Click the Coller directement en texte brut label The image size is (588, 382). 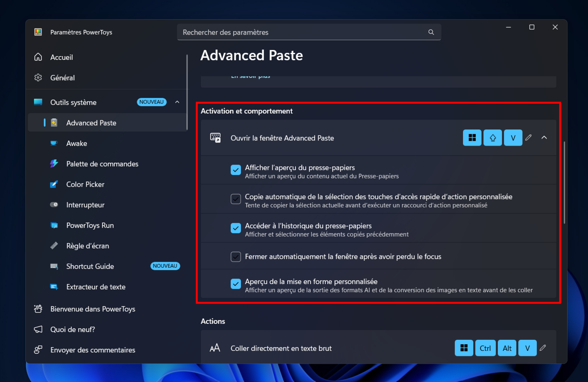pos(281,348)
